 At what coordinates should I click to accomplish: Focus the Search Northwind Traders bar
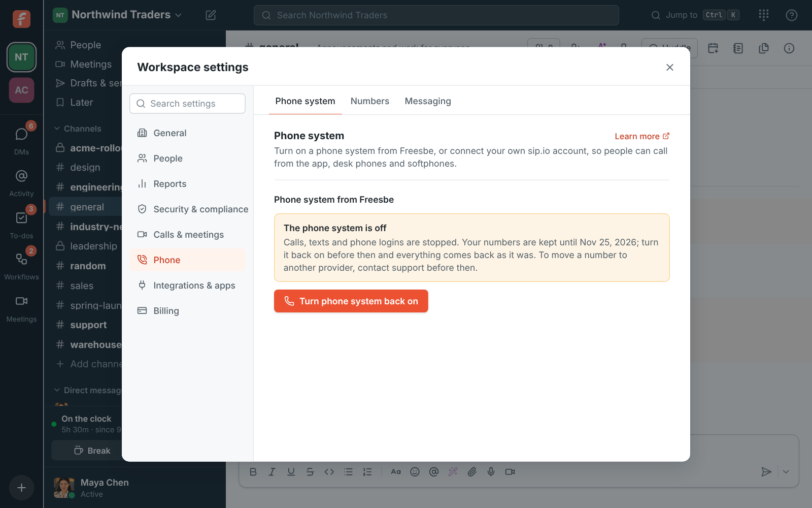[x=436, y=15]
